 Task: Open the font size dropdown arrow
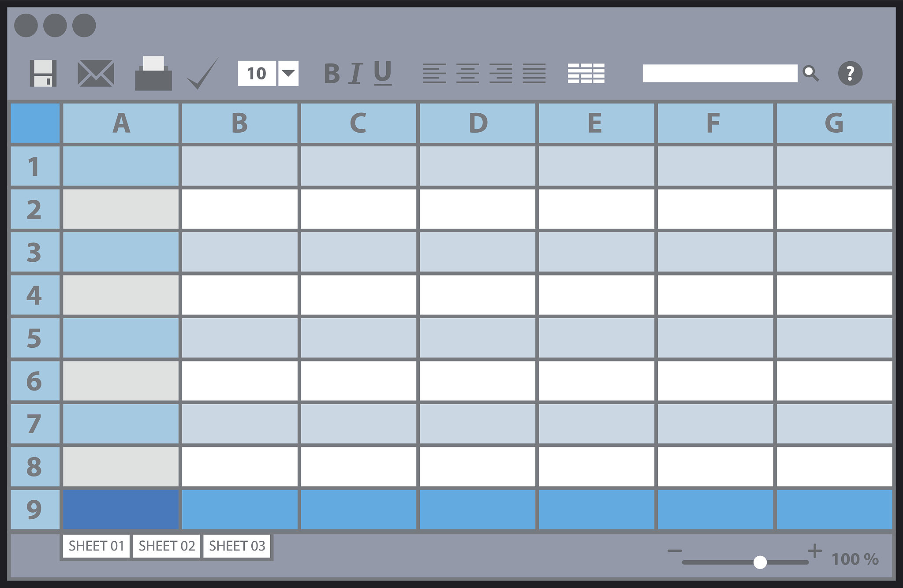288,73
